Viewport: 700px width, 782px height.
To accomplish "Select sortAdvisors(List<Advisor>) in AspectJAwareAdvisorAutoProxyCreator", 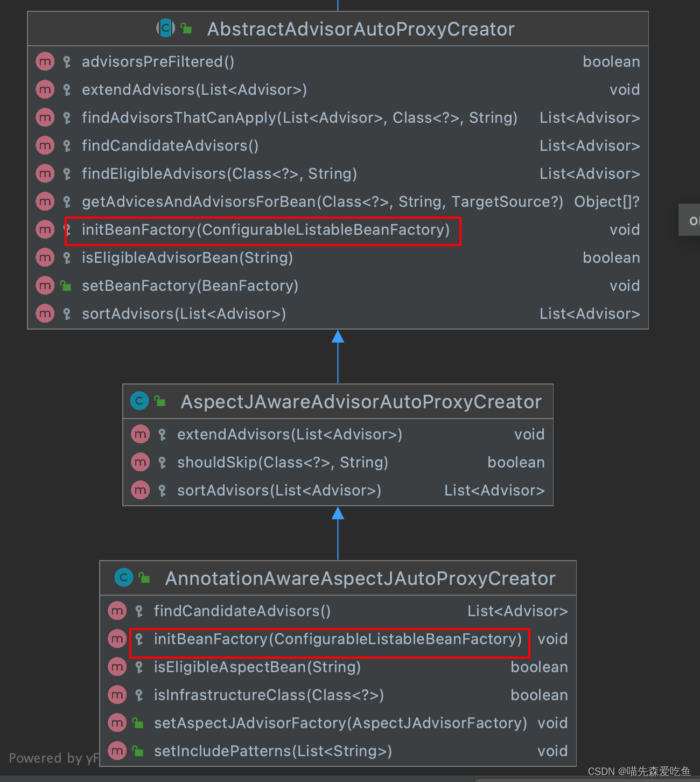I will (279, 490).
